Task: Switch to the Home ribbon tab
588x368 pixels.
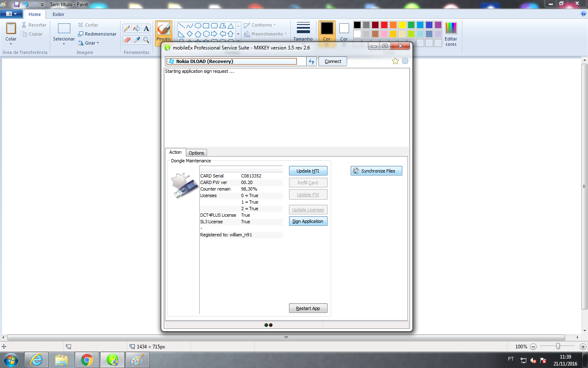Action: (x=35, y=14)
